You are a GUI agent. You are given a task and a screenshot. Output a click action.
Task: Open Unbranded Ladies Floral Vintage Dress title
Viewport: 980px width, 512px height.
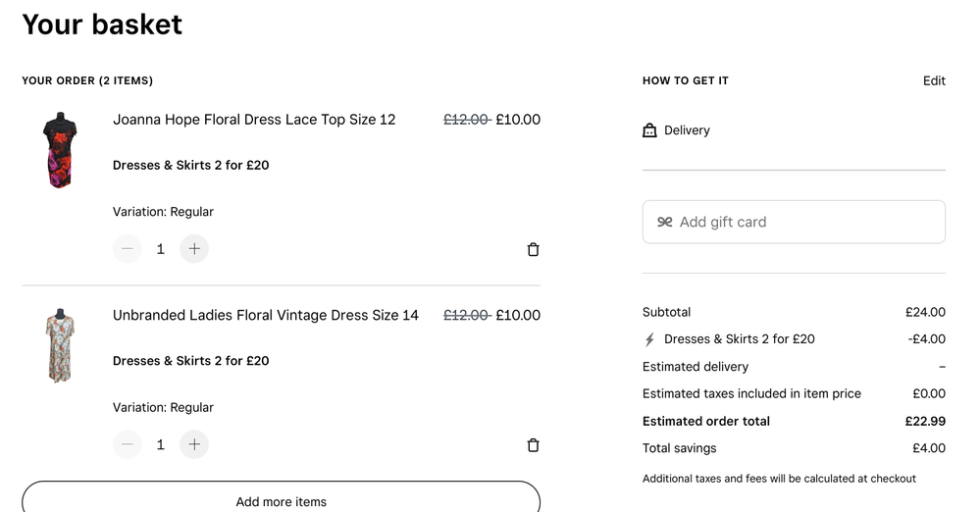(x=266, y=315)
